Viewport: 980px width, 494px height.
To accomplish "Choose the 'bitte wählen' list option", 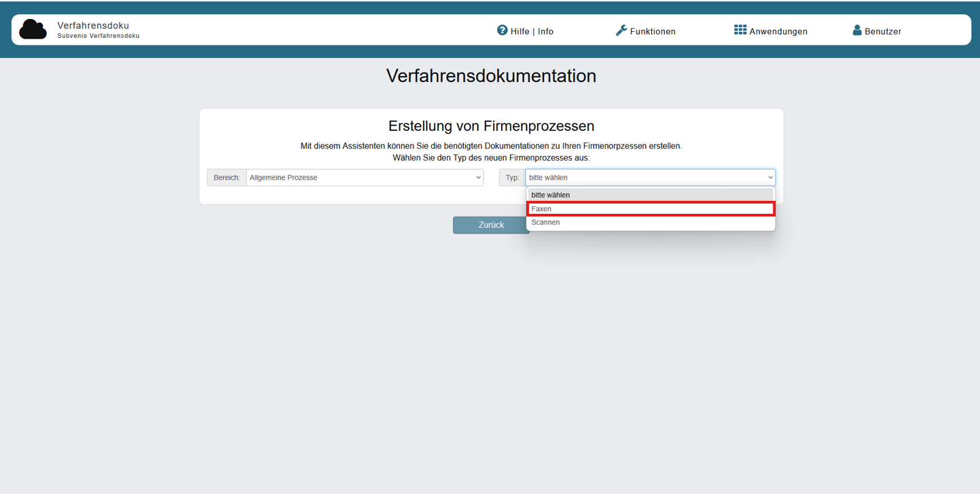I will pos(651,195).
